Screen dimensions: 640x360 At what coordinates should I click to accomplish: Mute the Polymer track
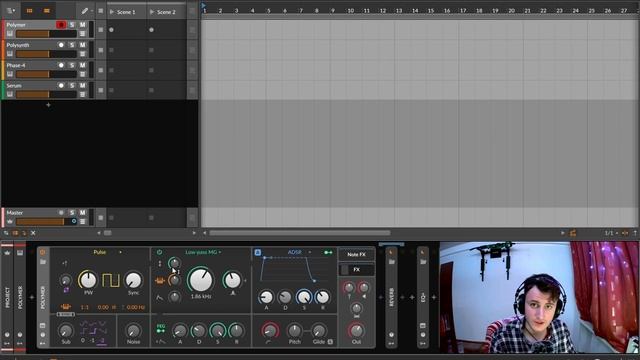[82, 25]
